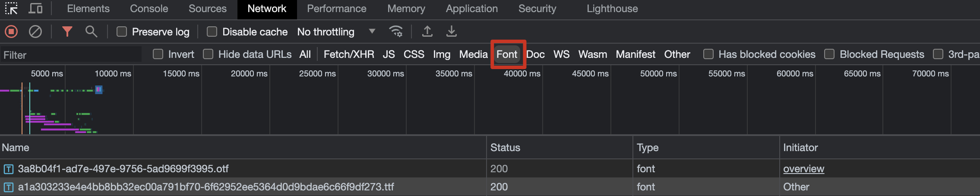Image resolution: width=980 pixels, height=196 pixels.
Task: Click into the Filter text field
Action: (71, 55)
